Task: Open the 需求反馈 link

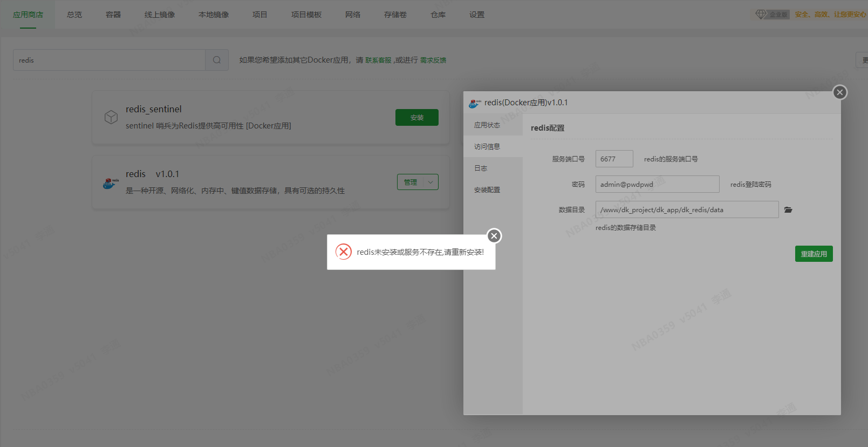Action: click(x=433, y=60)
